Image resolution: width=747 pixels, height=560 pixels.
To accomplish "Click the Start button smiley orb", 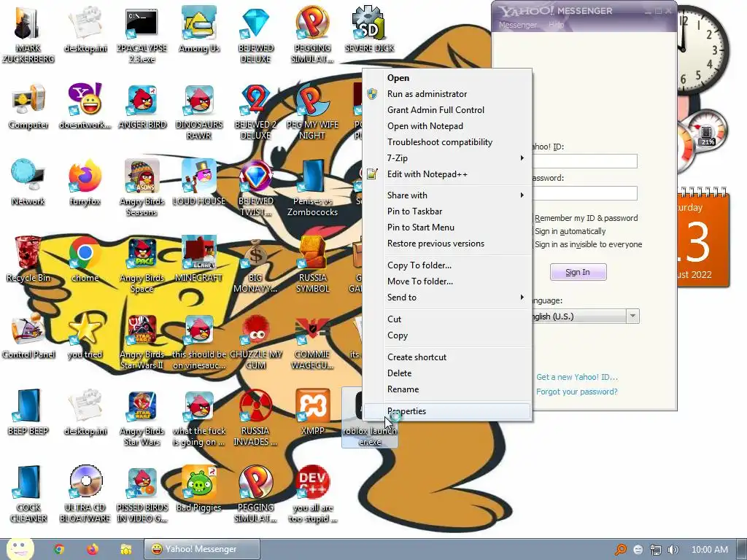I will point(20,548).
